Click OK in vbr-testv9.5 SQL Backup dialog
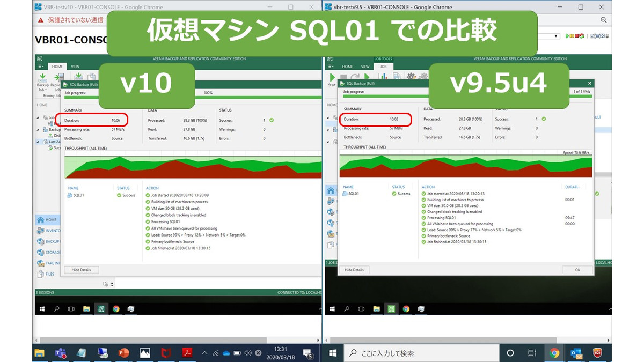The height and width of the screenshot is (362, 644). click(x=577, y=270)
